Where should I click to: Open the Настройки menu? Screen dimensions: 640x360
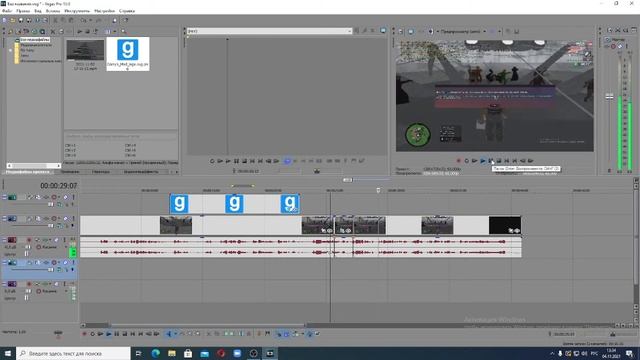click(104, 11)
